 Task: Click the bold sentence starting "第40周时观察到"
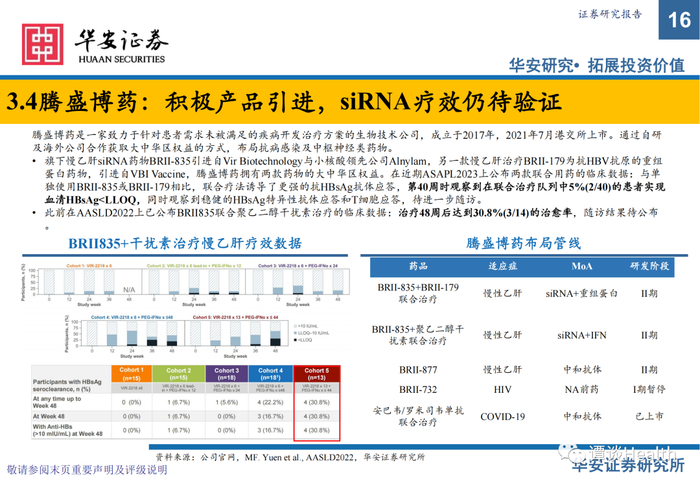(355, 193)
